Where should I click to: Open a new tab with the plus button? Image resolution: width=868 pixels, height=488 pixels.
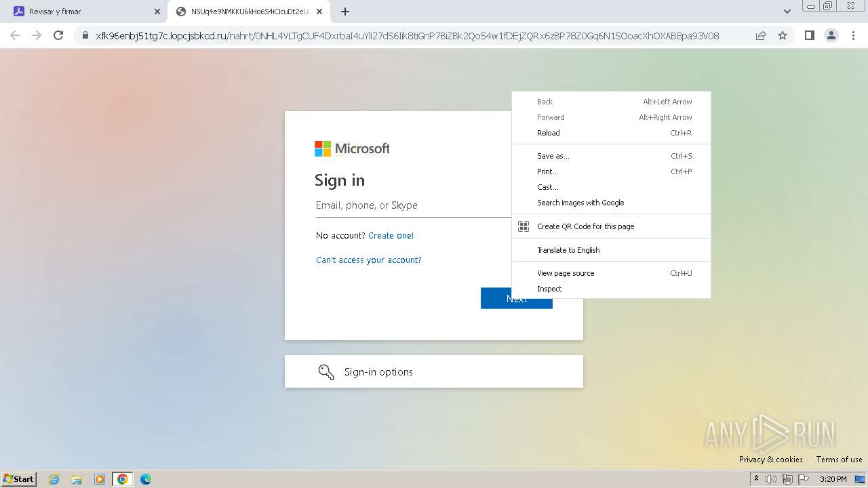[x=345, y=12]
